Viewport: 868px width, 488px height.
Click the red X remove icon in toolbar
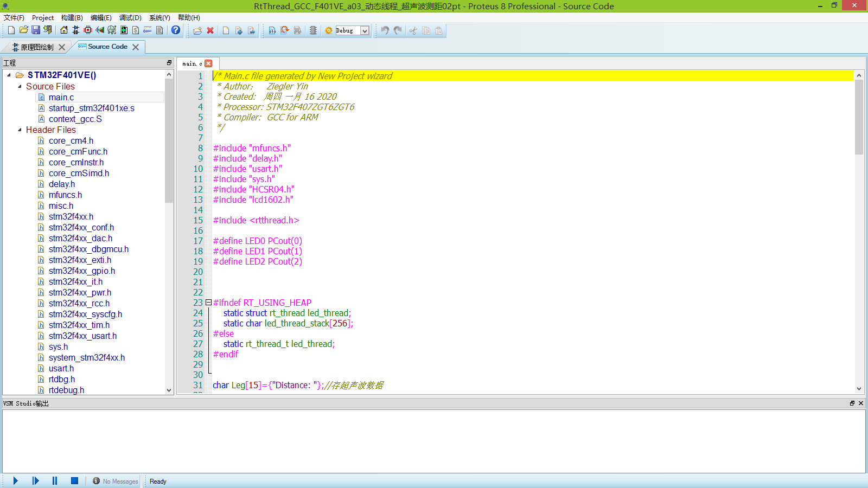(210, 31)
